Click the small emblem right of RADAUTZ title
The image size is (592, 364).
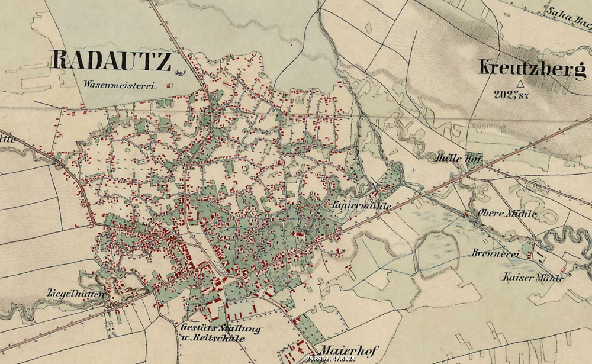[179, 72]
